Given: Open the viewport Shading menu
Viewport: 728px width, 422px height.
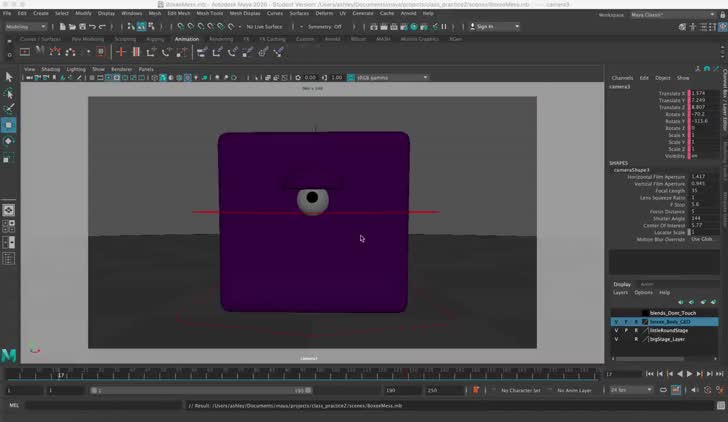Looking at the screenshot, I should 51,69.
